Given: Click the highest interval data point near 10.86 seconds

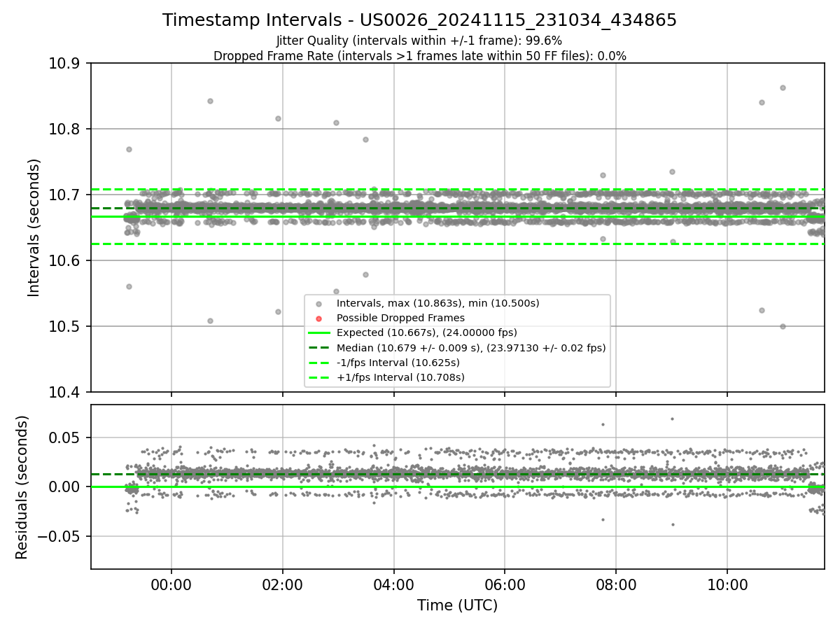Looking at the screenshot, I should tap(783, 87).
